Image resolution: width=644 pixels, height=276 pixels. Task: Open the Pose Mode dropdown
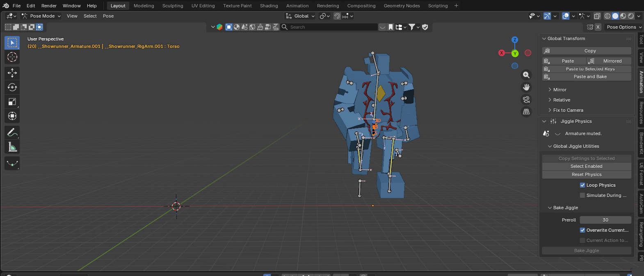pyautogui.click(x=41, y=16)
